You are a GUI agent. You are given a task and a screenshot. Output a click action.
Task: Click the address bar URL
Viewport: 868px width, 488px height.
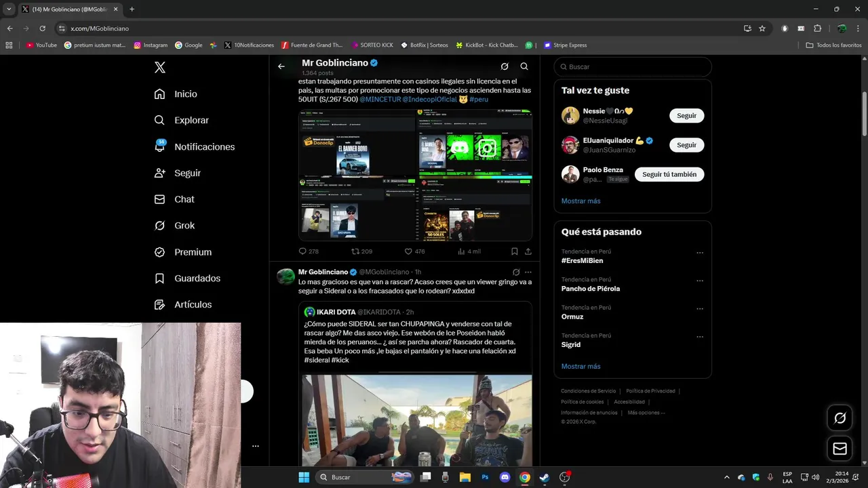click(100, 28)
